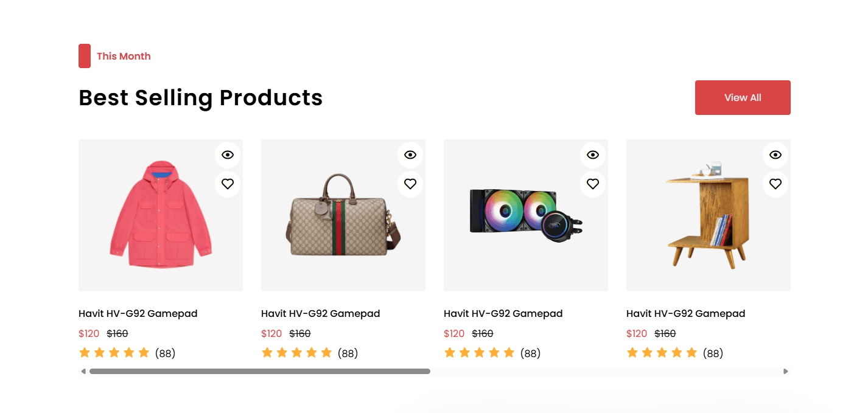Click the horizontal scrollbar thumb
The image size is (868, 413).
pos(260,371)
